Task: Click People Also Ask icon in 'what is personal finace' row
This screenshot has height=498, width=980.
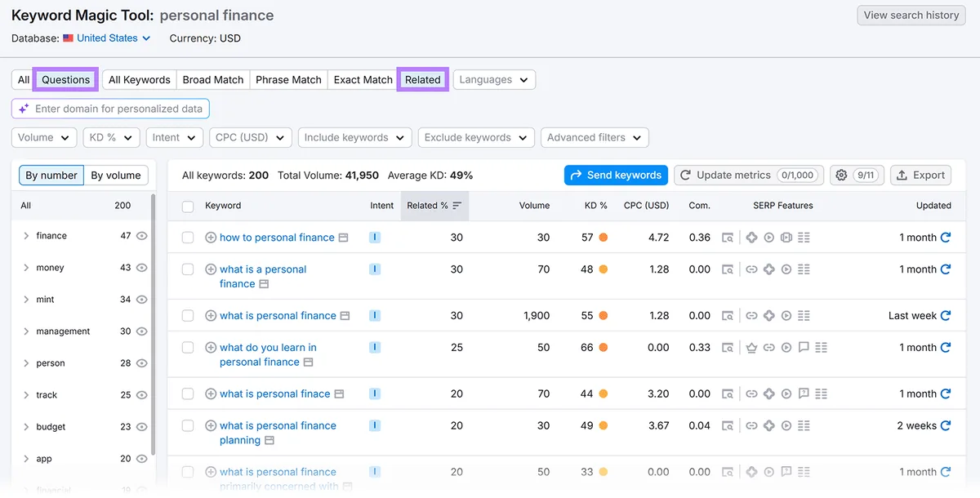Action: pos(804,394)
